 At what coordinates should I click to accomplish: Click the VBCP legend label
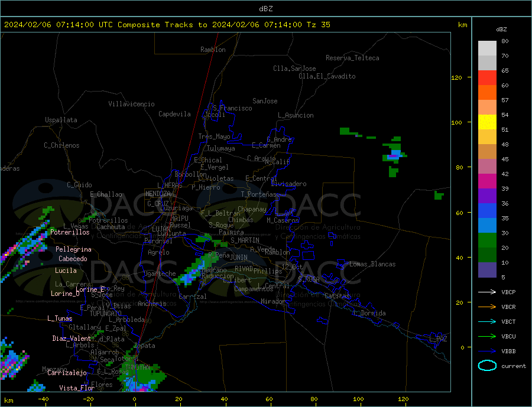(x=508, y=292)
